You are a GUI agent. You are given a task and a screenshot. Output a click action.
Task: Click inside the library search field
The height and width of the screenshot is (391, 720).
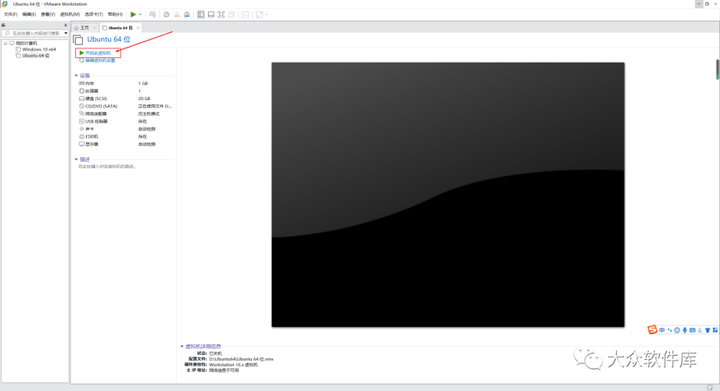click(x=35, y=33)
